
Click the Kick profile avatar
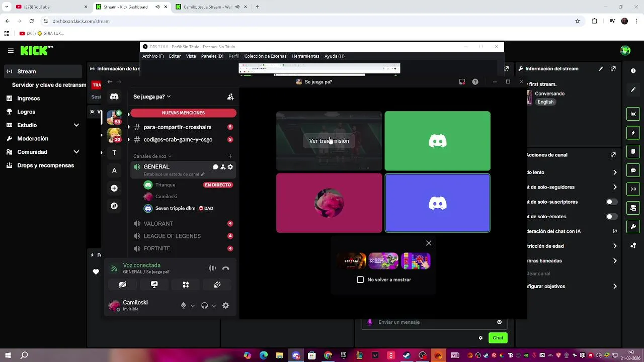point(625,50)
